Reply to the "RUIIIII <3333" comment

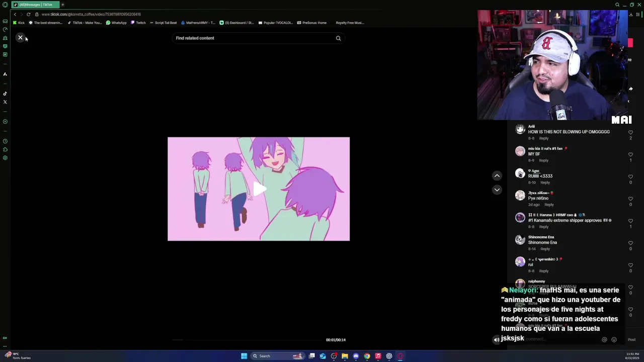pos(545,183)
